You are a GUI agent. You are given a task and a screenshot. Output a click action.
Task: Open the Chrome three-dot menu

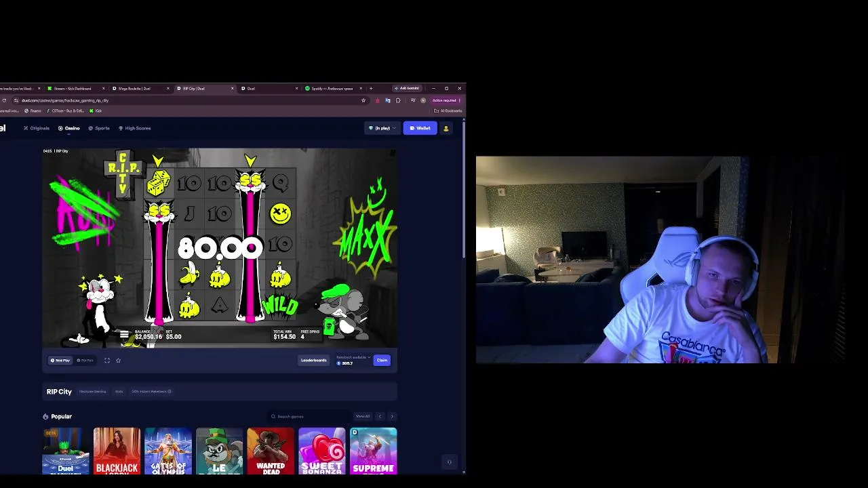pos(459,100)
